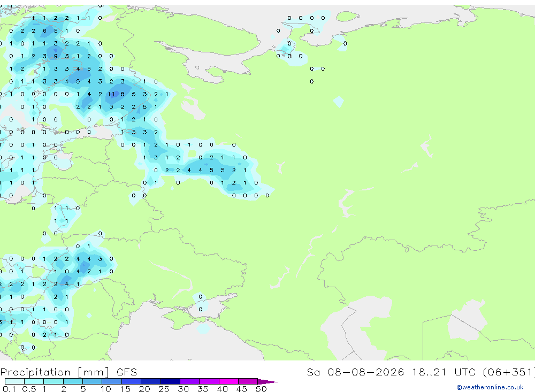Click the '11' precipitation value on the map
The image size is (535, 392).
point(112,94)
